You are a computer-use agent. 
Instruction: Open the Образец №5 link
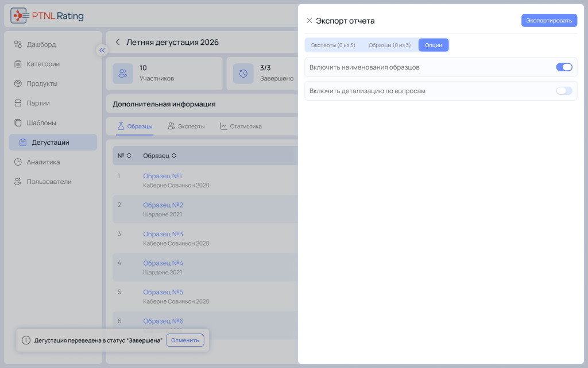(x=163, y=292)
